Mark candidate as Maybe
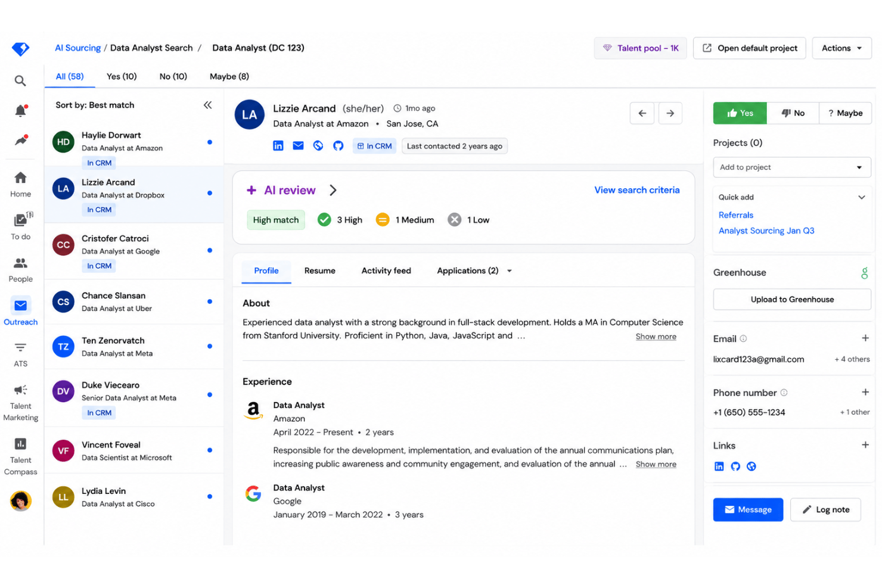 [845, 113]
